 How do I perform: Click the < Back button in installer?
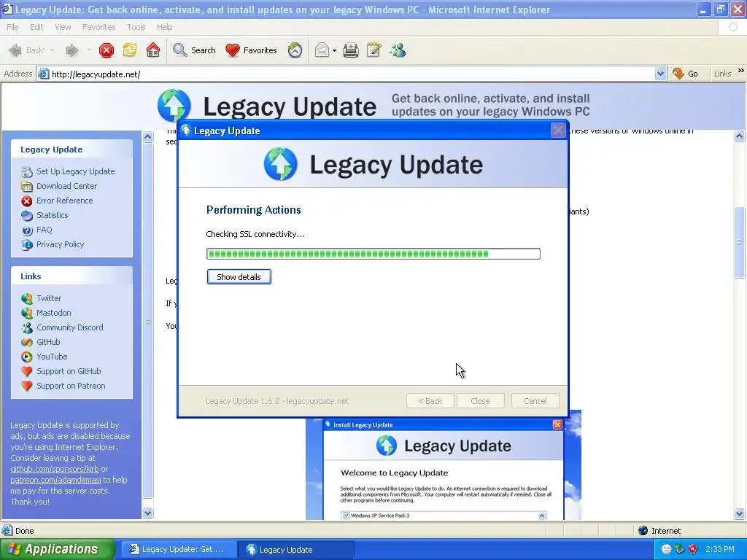(430, 401)
